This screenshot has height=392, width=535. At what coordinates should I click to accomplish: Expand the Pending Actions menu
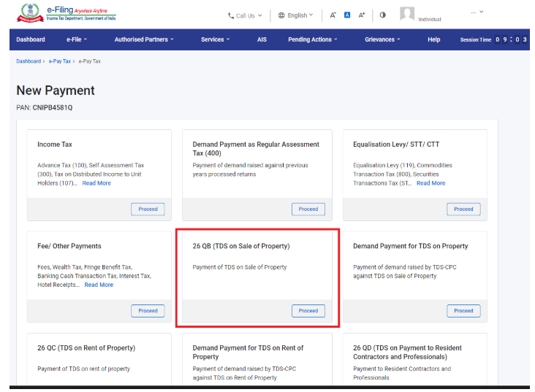[313, 39]
